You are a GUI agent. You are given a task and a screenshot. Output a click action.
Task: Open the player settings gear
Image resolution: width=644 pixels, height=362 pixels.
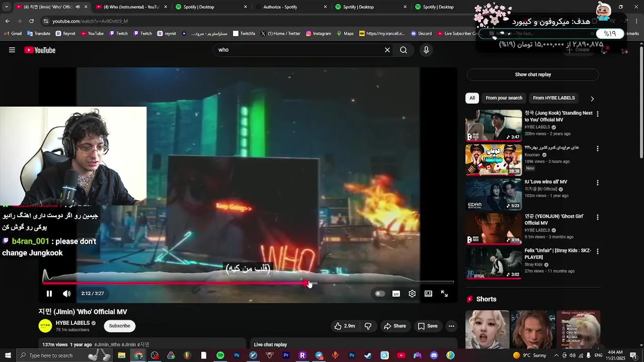(412, 294)
